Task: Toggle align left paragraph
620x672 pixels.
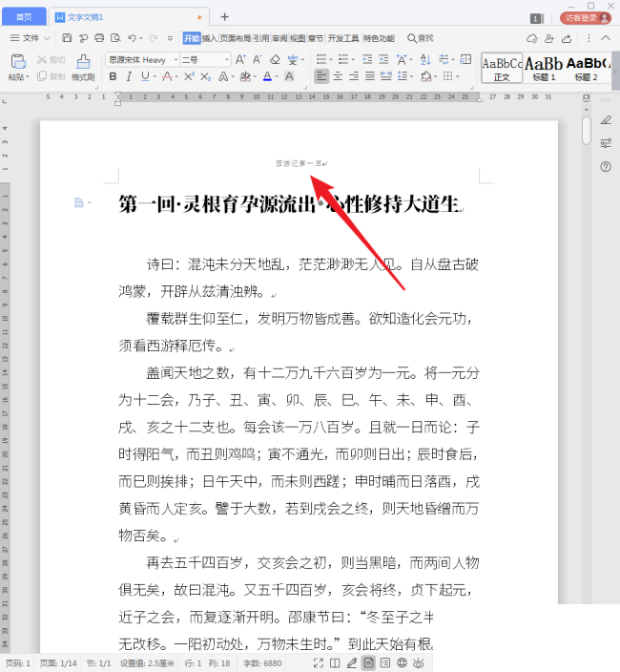Action: coord(321,76)
